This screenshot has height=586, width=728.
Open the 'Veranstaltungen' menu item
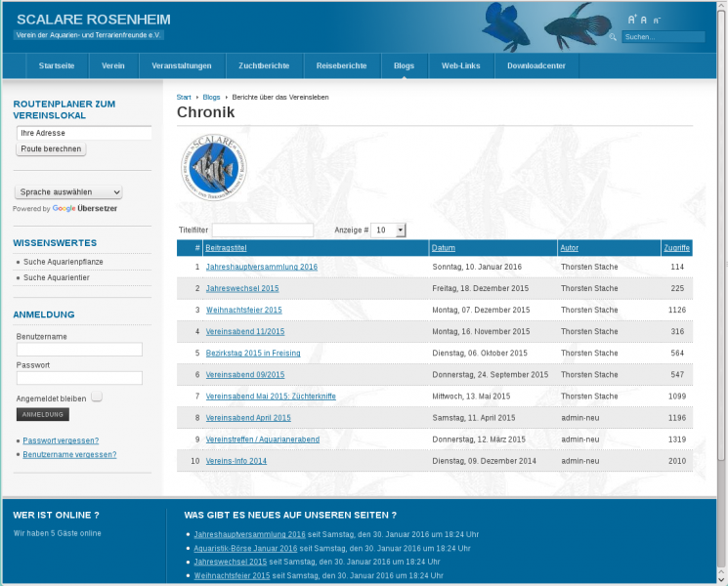point(182,66)
